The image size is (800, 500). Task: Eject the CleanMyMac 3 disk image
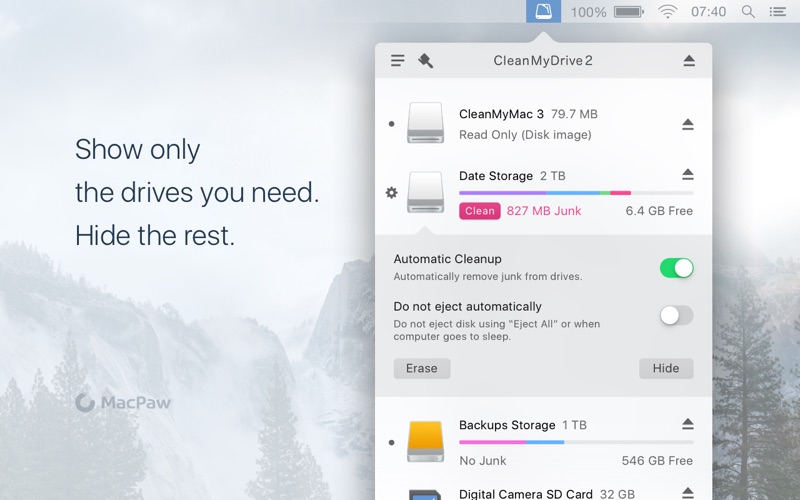click(688, 124)
